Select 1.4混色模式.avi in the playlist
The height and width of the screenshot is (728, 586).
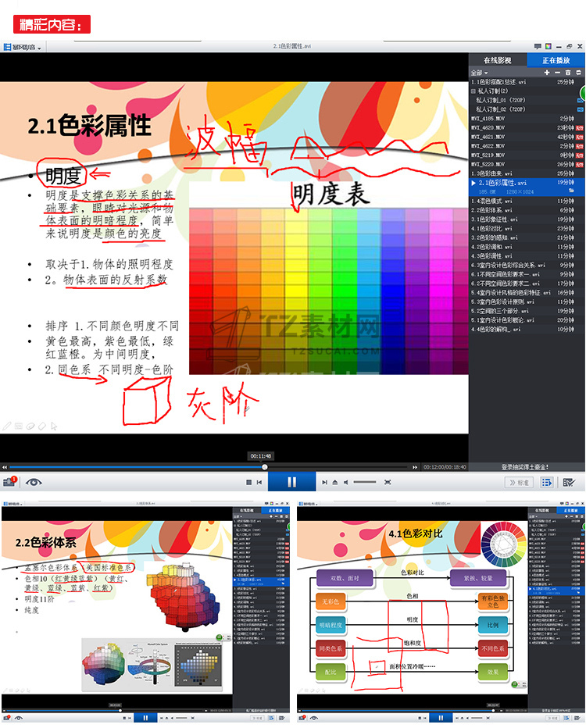tap(527, 201)
